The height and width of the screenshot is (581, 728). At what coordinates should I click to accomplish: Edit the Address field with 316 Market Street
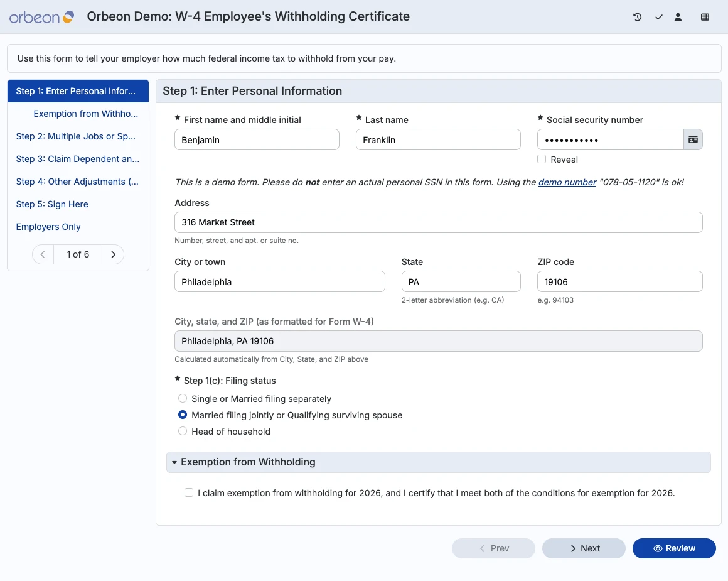tap(438, 222)
